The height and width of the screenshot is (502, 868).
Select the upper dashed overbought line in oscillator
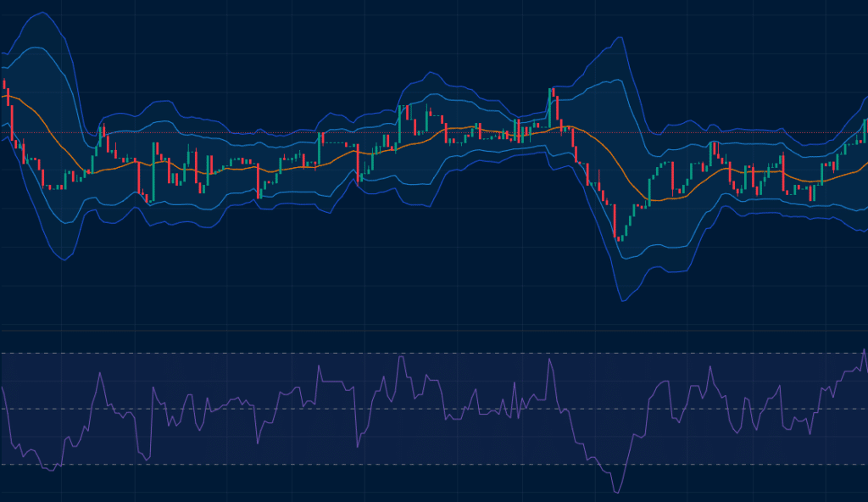pyautogui.click(x=254, y=354)
